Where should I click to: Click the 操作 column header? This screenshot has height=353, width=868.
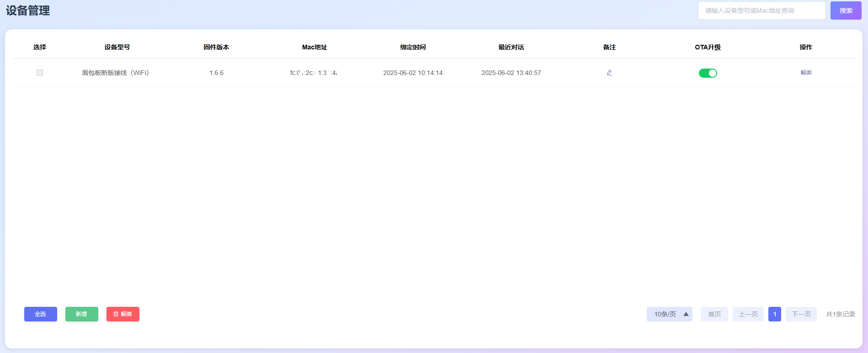click(806, 47)
